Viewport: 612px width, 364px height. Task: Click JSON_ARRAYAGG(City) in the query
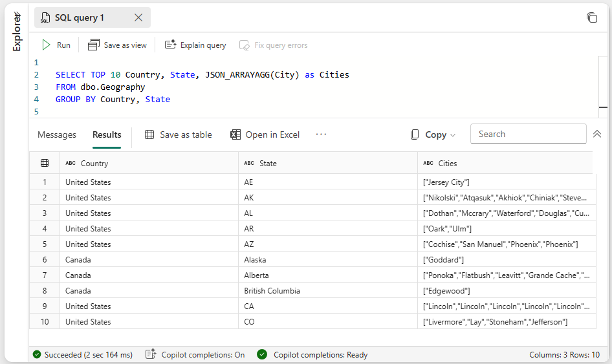252,74
